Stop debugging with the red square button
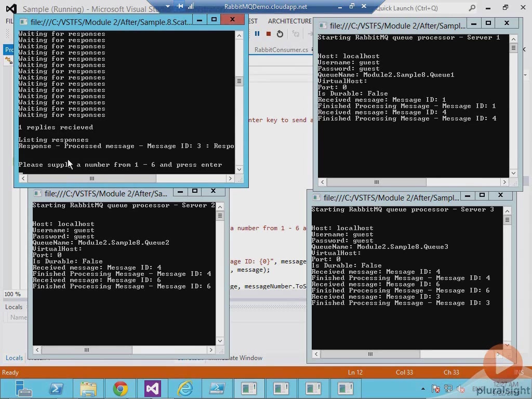Screen dimensions: 532x399 [x=268, y=34]
